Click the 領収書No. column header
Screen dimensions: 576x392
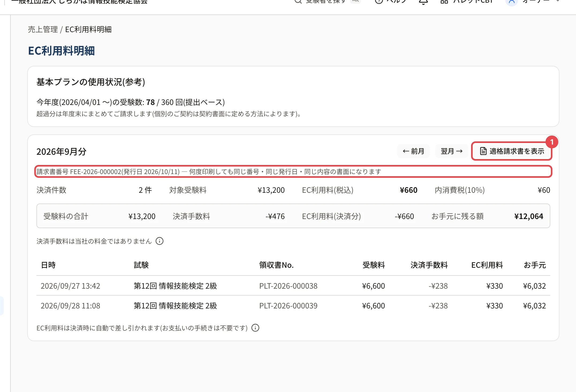pyautogui.click(x=276, y=265)
